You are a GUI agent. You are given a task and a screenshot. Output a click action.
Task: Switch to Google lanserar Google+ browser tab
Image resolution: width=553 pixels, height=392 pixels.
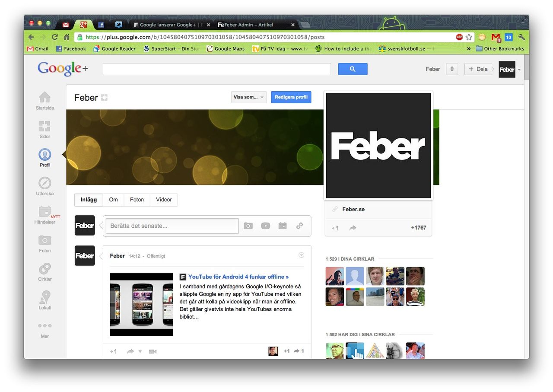tap(172, 25)
